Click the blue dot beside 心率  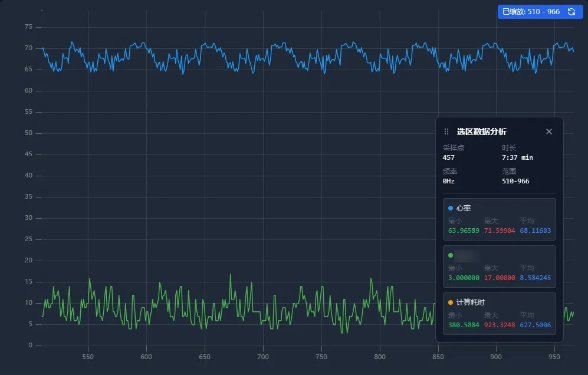click(x=451, y=208)
